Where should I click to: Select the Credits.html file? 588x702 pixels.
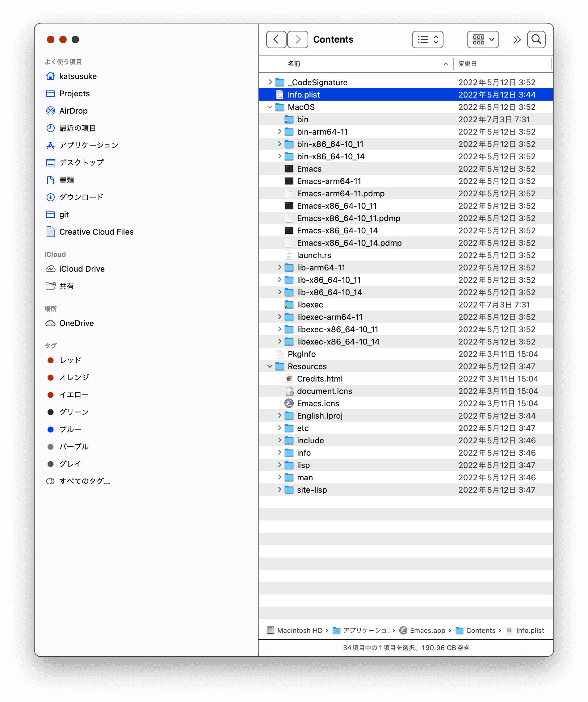coord(319,379)
